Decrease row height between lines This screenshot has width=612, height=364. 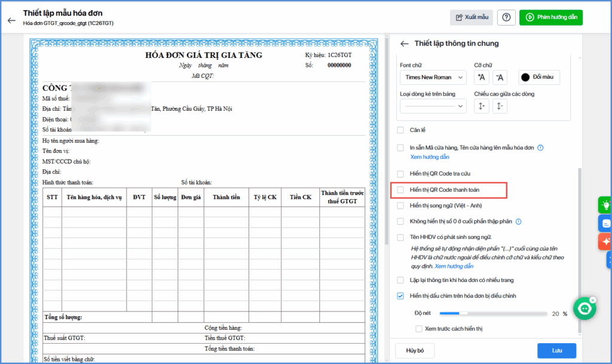tap(500, 106)
